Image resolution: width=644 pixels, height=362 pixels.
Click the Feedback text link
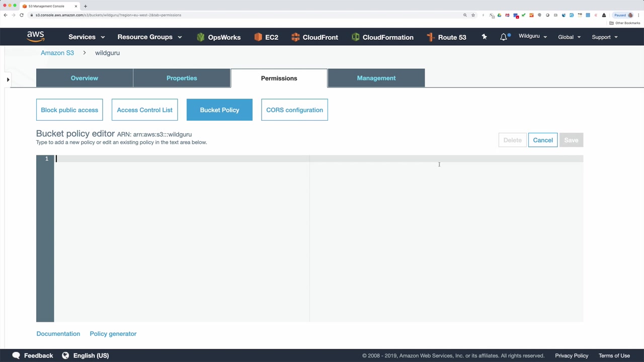[38, 355]
